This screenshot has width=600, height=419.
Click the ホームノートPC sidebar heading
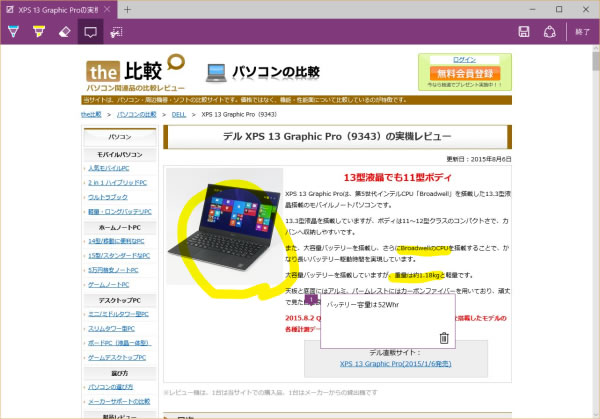pyautogui.click(x=120, y=228)
